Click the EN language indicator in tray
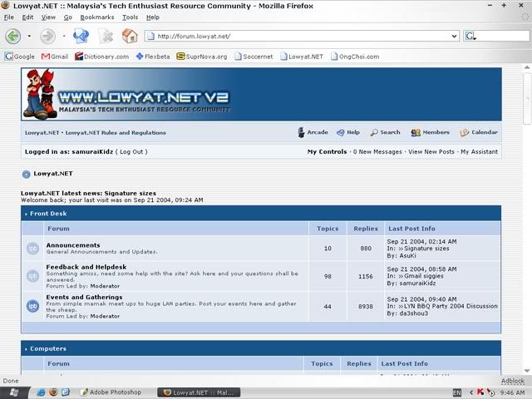Viewport: 532px width, 399px height. pyautogui.click(x=457, y=392)
